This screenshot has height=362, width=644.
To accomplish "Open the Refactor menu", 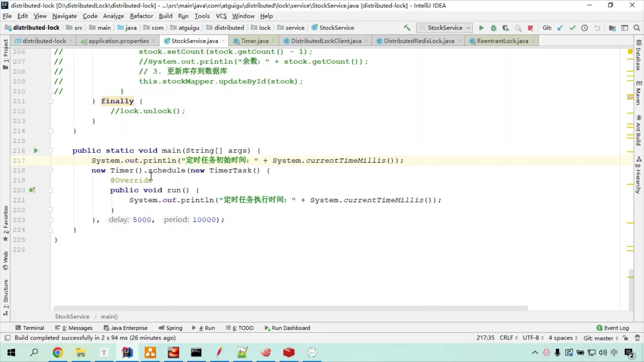I will pos(141,16).
